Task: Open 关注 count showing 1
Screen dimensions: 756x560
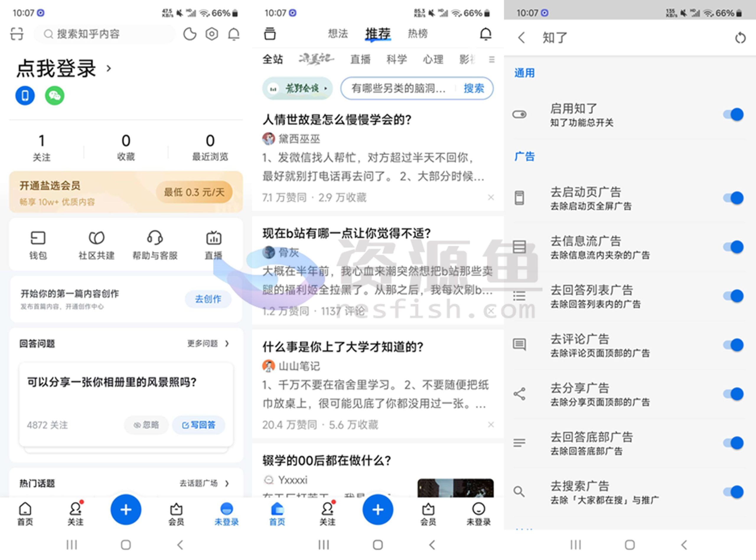Action: pyautogui.click(x=41, y=148)
